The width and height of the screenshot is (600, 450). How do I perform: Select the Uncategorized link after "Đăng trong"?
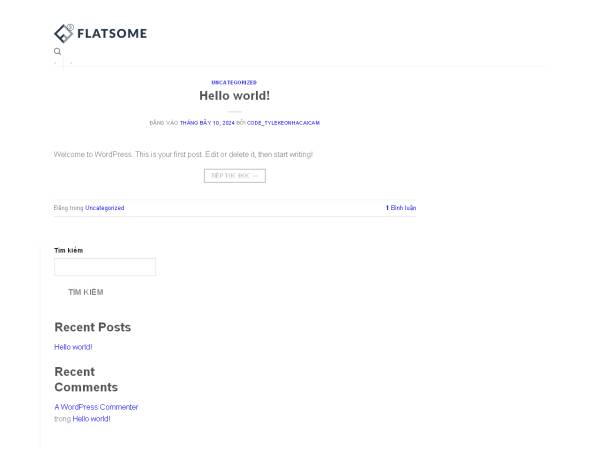(x=105, y=208)
